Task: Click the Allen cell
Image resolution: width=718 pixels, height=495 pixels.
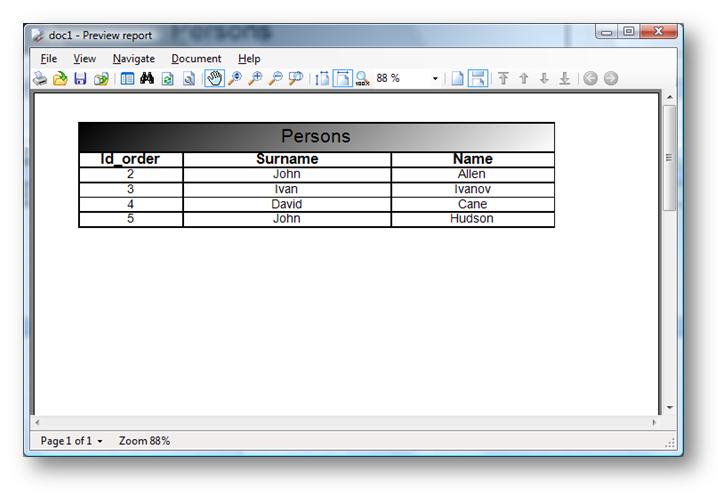Action: point(472,174)
